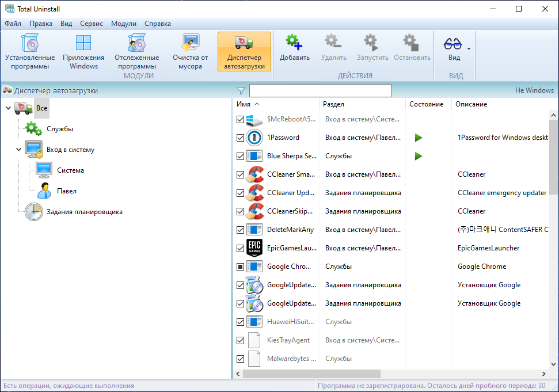
Task: Select Система in the tree
Action: click(x=71, y=170)
